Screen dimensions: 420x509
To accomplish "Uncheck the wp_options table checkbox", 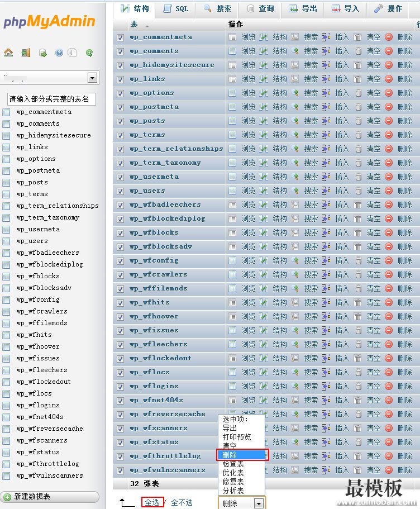I will (120, 93).
